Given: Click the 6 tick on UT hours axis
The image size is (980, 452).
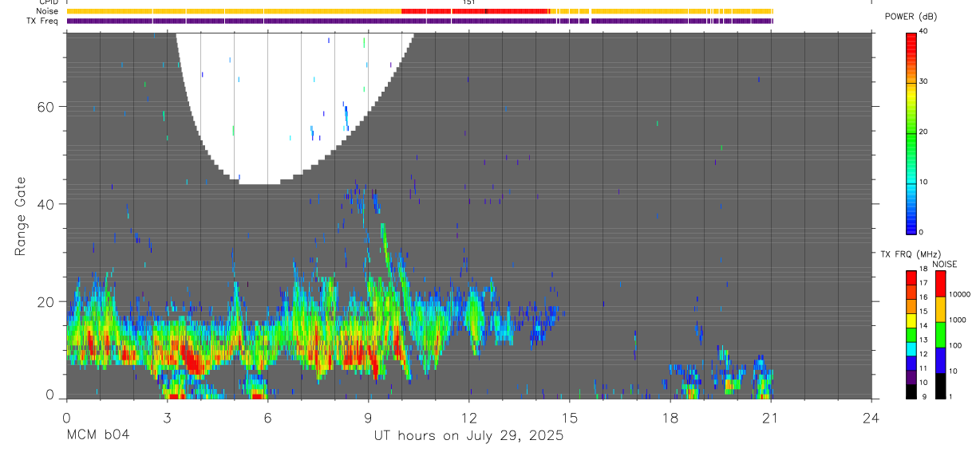Looking at the screenshot, I should coord(267,417).
